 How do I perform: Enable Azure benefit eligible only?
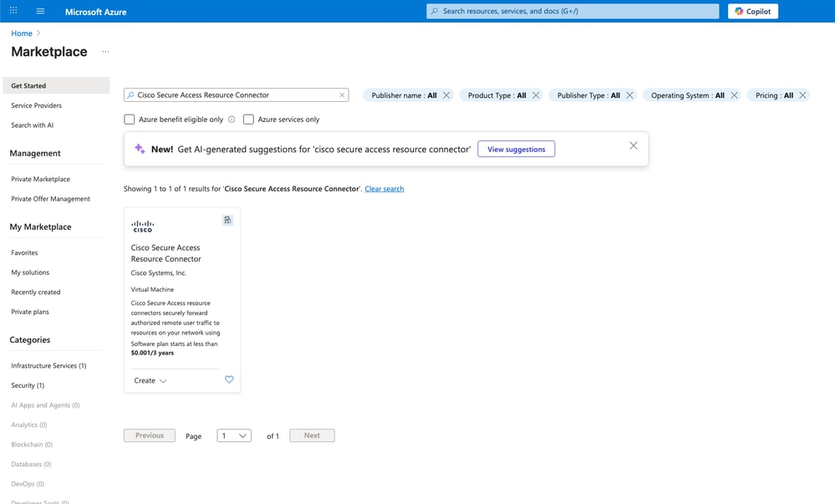pyautogui.click(x=130, y=120)
